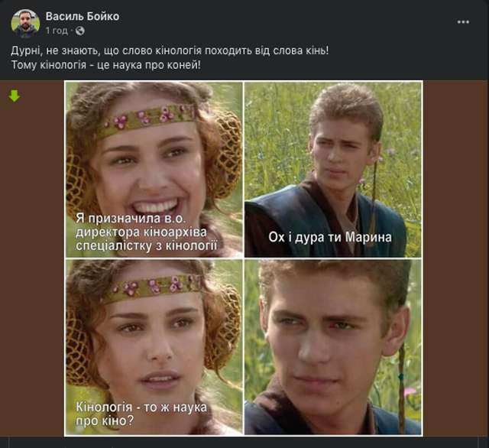Click the post line "Тому кінологія - це наука про коней!"
Screen dimensions: 489x448
(106, 63)
